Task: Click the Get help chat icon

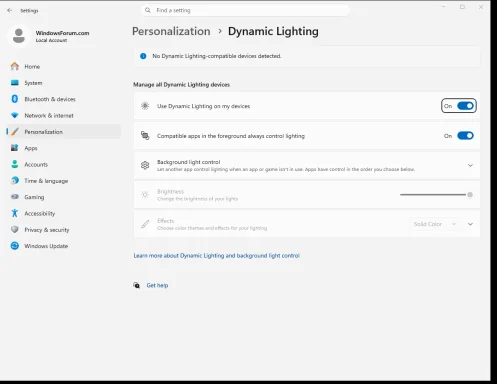Action: pos(137,285)
